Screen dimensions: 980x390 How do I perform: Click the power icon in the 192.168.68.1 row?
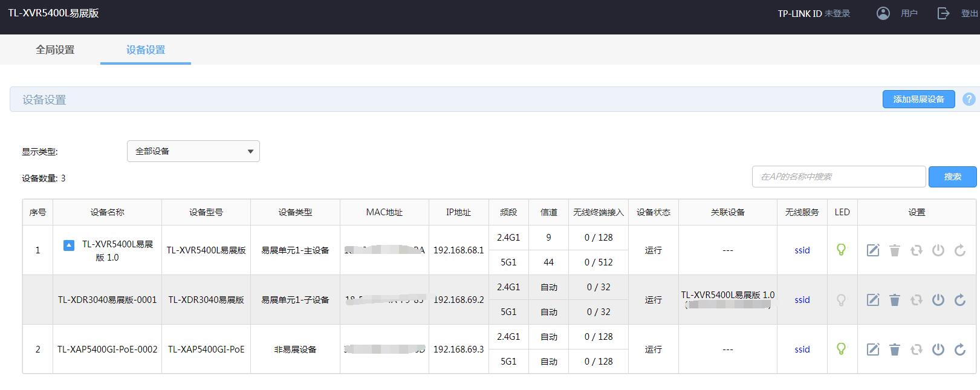938,250
